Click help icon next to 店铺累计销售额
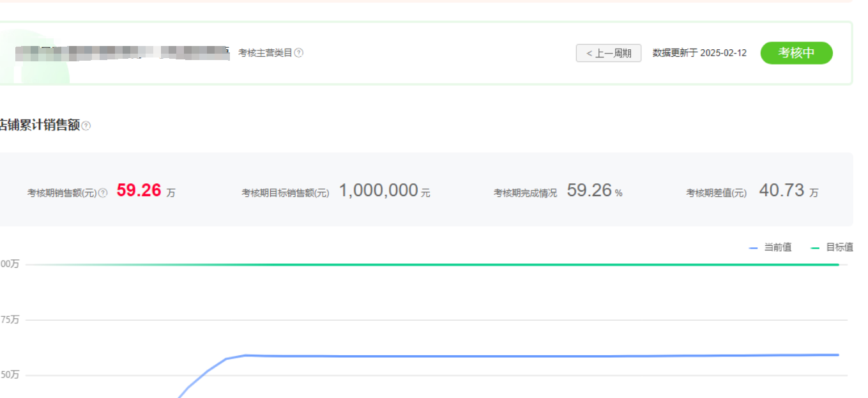 (x=86, y=126)
